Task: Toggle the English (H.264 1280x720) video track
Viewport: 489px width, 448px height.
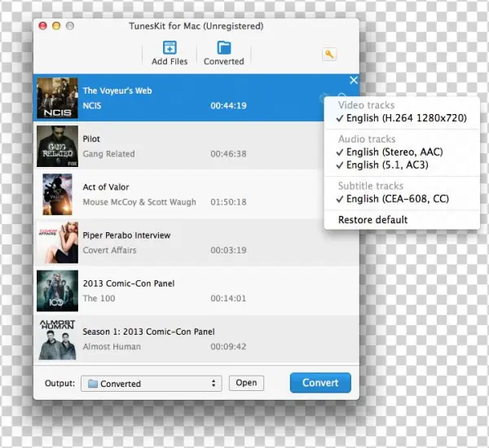Action: click(402, 118)
